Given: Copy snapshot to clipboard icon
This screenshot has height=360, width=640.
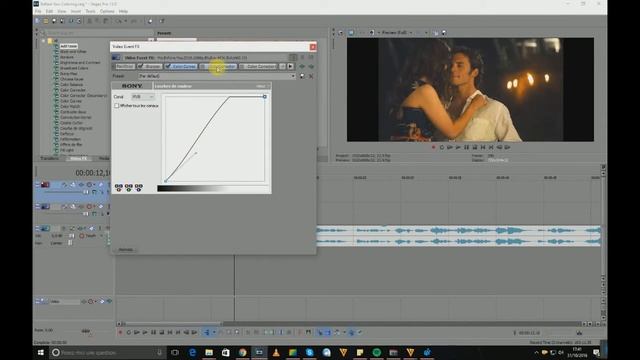Looking at the screenshot, I should point(436,33).
